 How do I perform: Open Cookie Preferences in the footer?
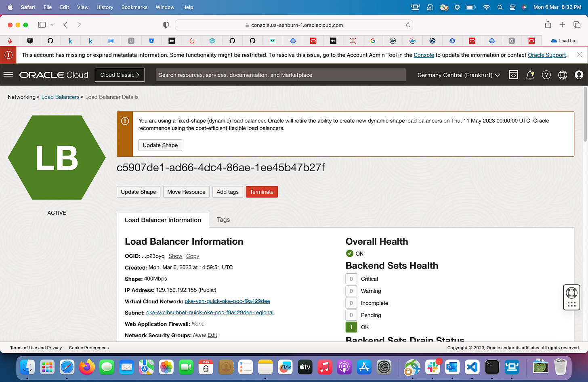point(89,348)
